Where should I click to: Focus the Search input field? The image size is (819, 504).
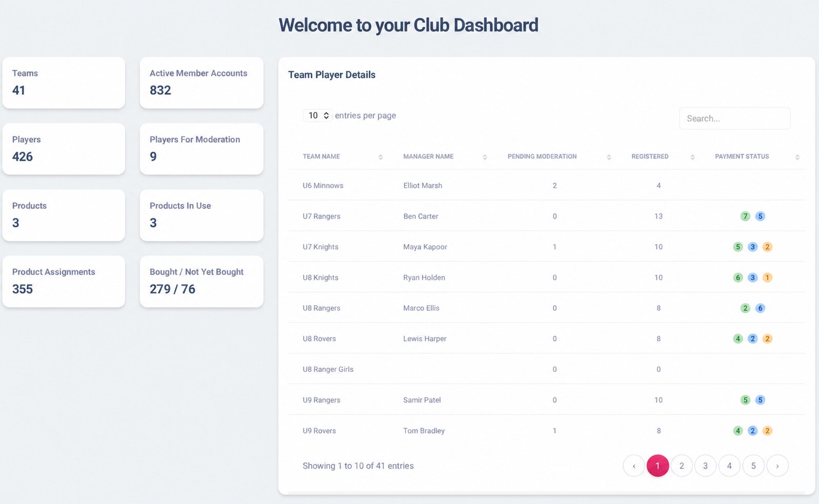pyautogui.click(x=734, y=118)
